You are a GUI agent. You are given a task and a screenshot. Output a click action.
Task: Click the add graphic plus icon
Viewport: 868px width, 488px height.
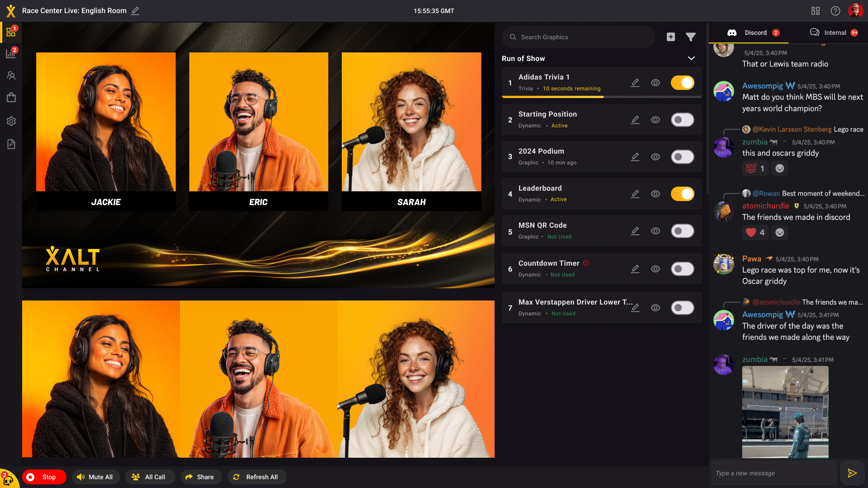point(671,37)
